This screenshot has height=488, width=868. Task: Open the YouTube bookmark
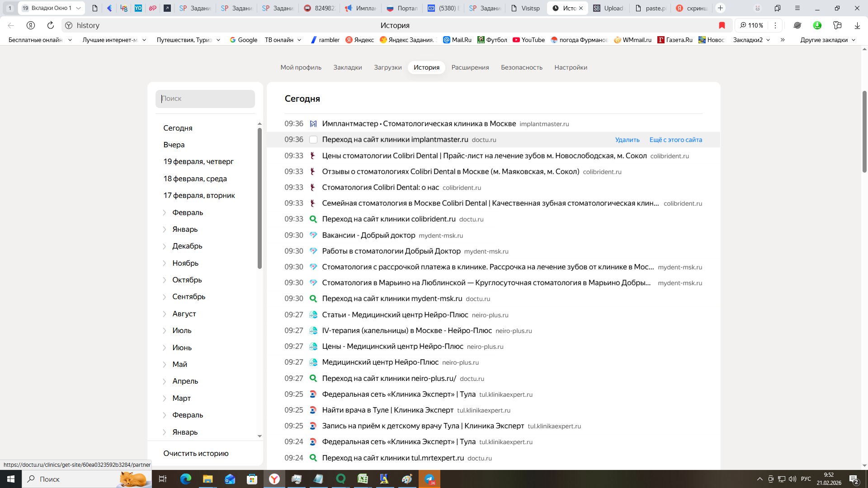pos(528,40)
